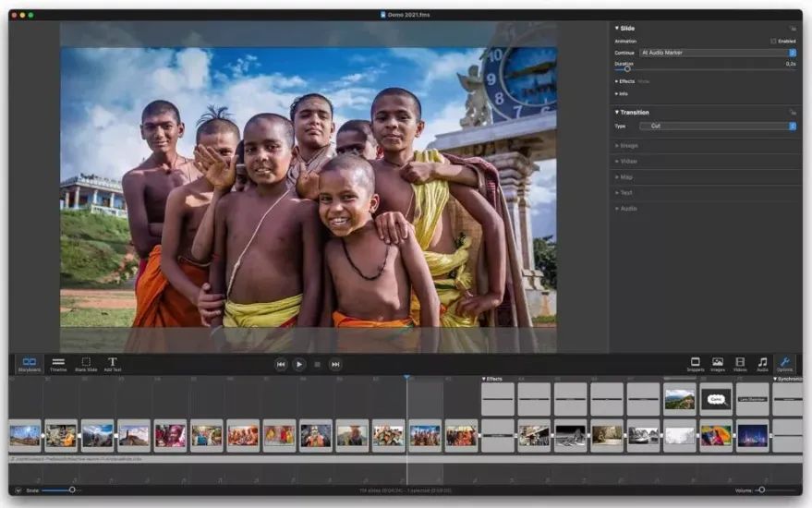The height and width of the screenshot is (508, 812).
Task: Collapse the Synchronize snippets group
Action: click(775, 379)
